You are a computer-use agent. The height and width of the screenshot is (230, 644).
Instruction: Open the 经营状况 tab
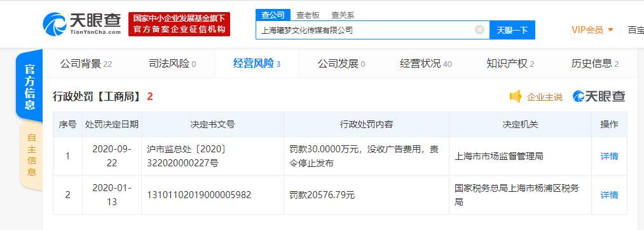426,64
